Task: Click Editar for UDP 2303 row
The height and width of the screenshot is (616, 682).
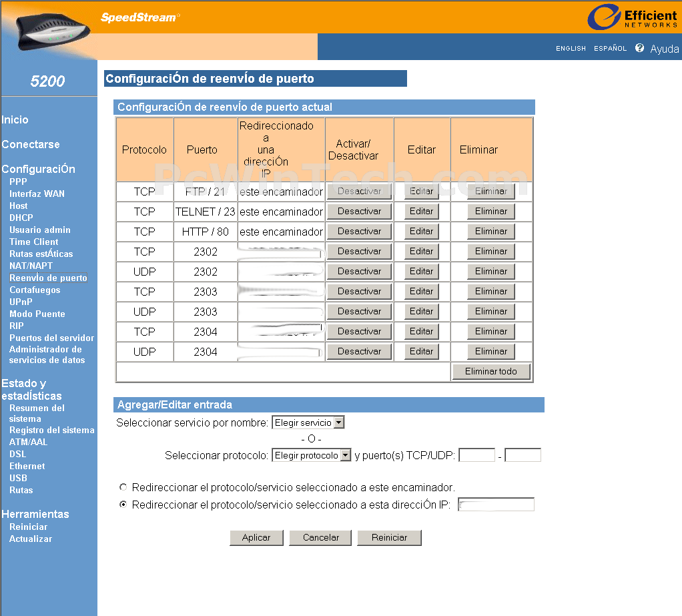Action: (422, 312)
